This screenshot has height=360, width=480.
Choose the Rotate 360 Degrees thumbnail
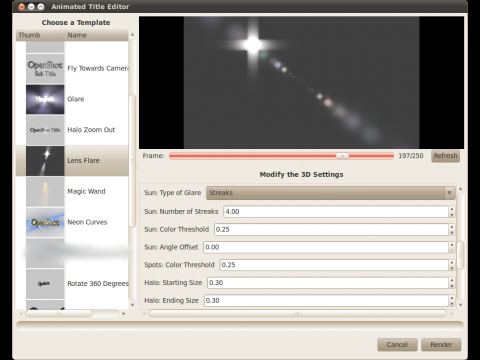pyautogui.click(x=45, y=284)
